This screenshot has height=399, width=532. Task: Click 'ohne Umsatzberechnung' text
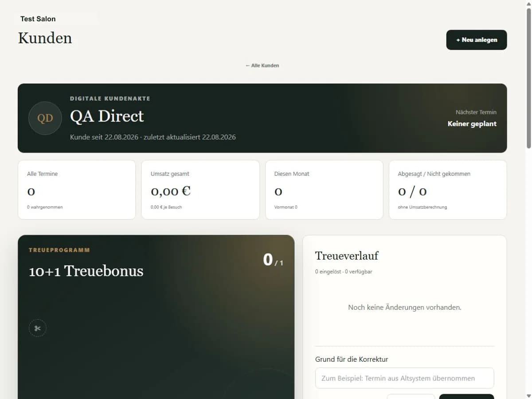point(422,207)
